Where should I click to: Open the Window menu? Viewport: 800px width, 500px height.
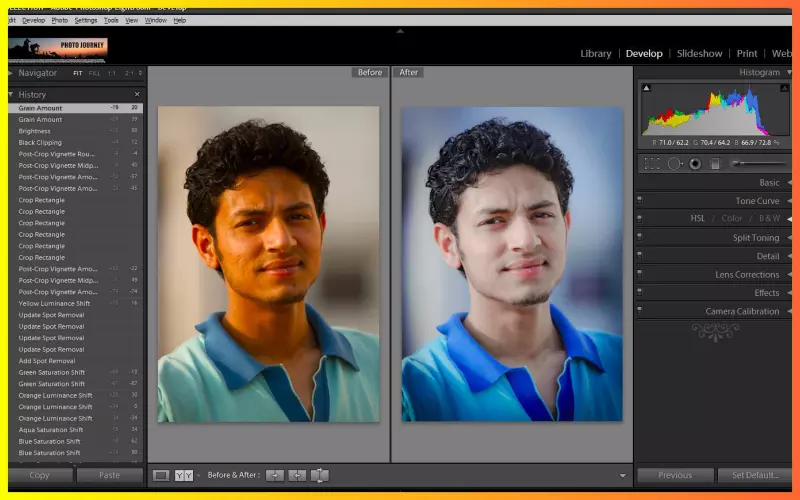tap(156, 20)
